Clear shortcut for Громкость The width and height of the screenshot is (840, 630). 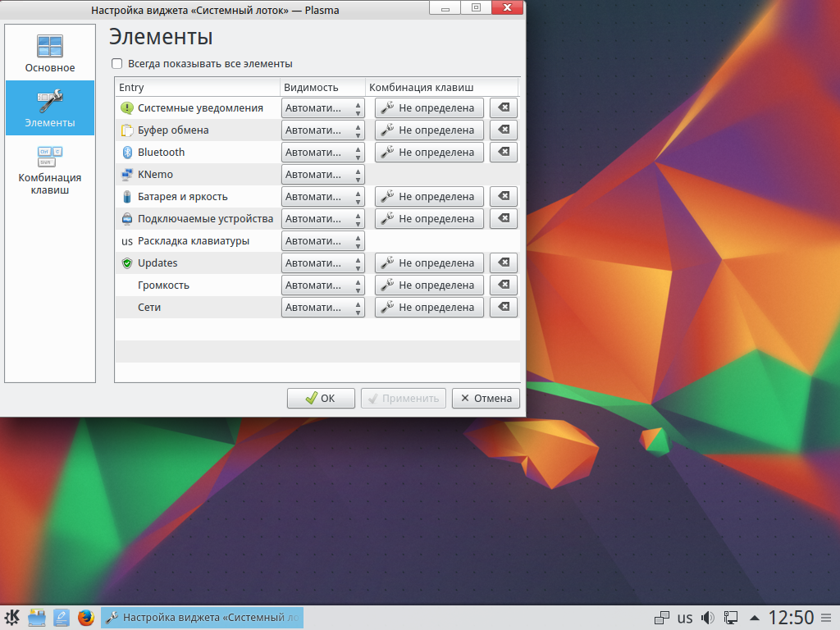tap(504, 285)
